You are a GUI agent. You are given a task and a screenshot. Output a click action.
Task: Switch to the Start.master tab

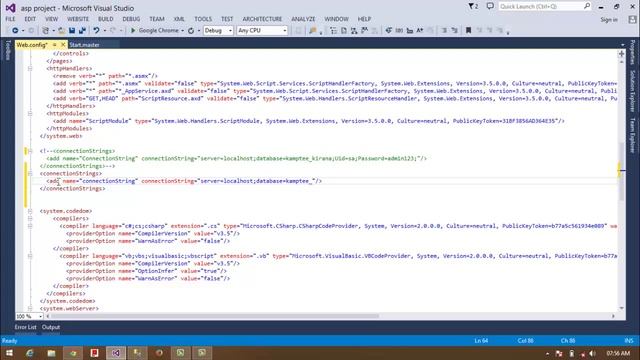84,45
